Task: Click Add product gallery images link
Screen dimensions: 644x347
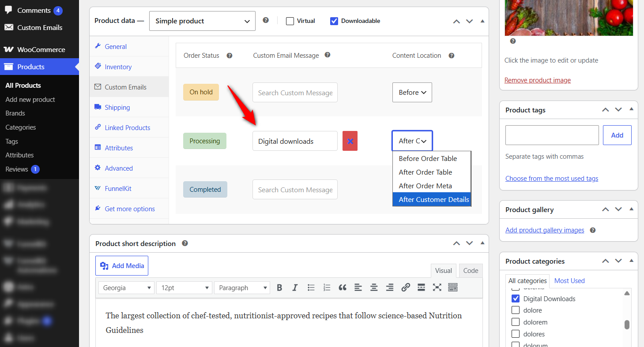Action: pyautogui.click(x=545, y=230)
